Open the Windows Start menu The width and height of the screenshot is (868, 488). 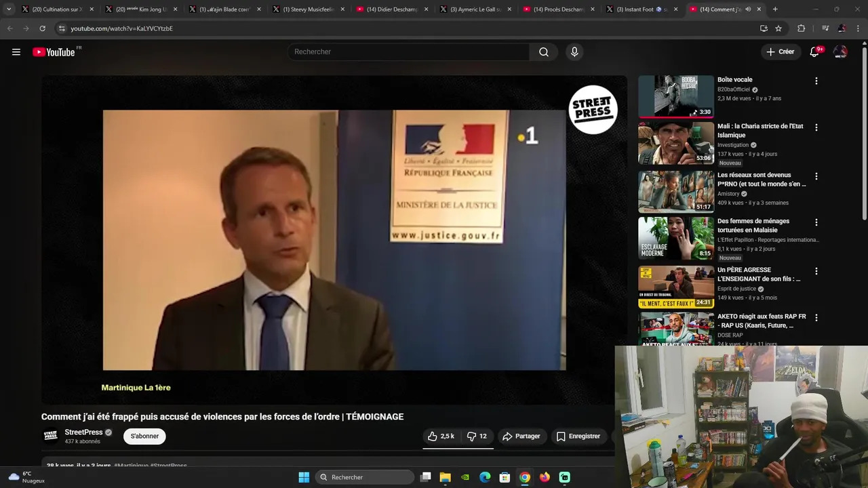[304, 477]
